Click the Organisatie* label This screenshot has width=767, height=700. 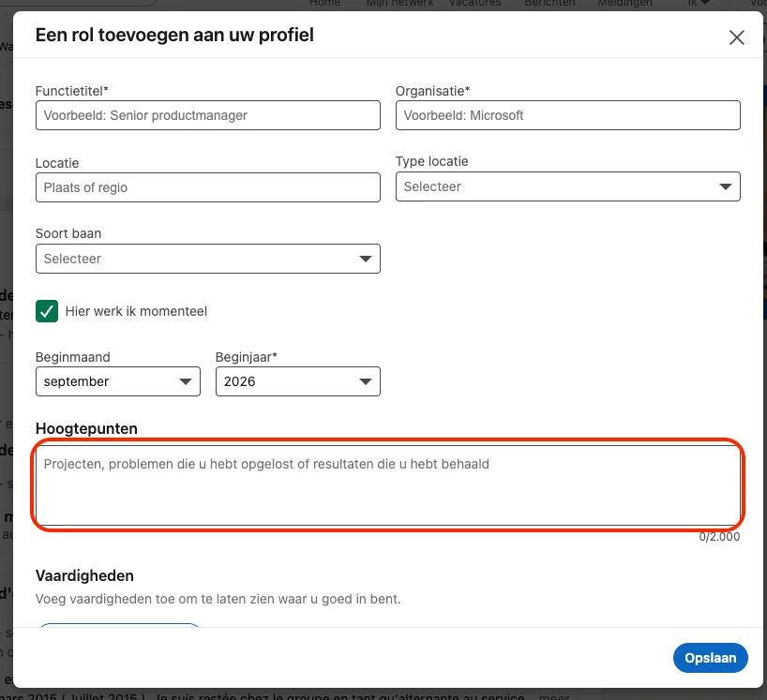432,91
